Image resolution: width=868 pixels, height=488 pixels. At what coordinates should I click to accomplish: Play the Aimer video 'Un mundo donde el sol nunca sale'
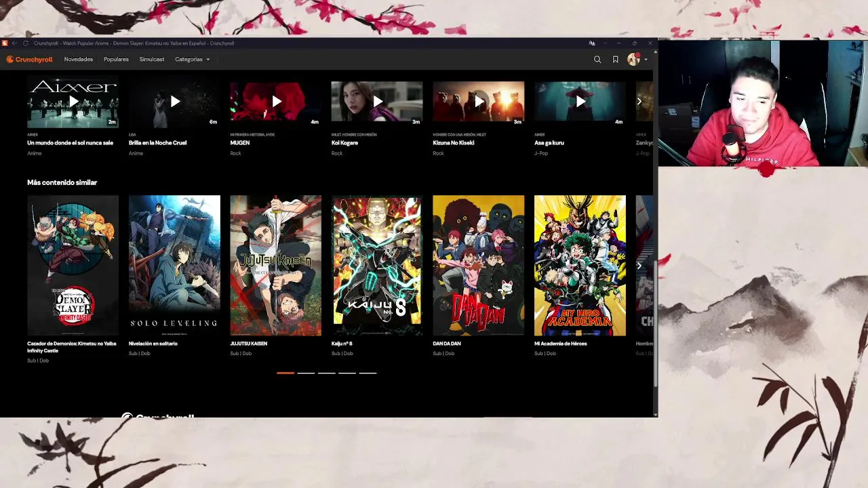coord(73,102)
